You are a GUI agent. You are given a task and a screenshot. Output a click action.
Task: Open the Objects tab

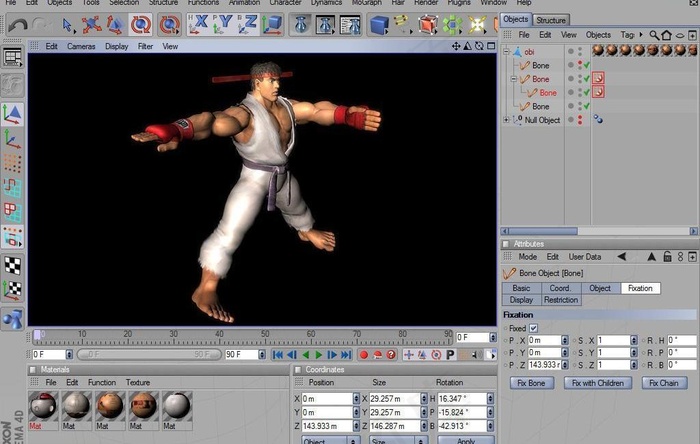[x=516, y=19]
